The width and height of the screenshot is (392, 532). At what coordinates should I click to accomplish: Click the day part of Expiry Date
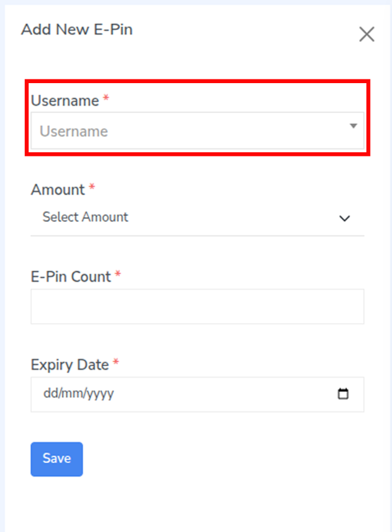49,394
